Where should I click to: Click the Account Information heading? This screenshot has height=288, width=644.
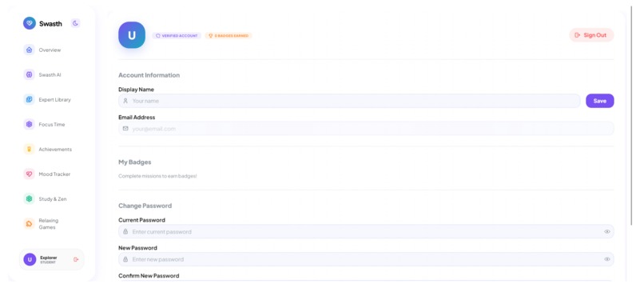(x=149, y=75)
